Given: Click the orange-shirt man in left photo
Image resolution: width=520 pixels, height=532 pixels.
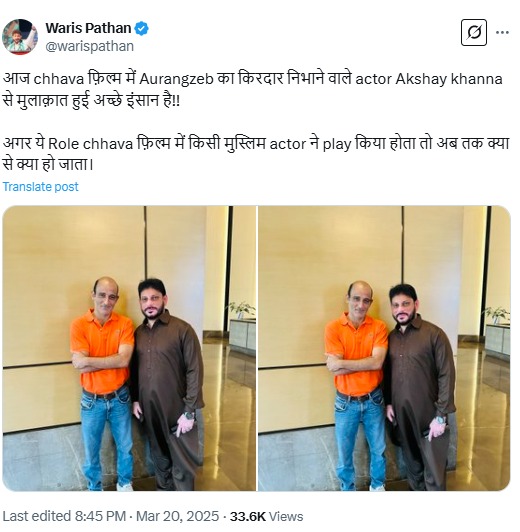Looking at the screenshot, I should [103, 383].
